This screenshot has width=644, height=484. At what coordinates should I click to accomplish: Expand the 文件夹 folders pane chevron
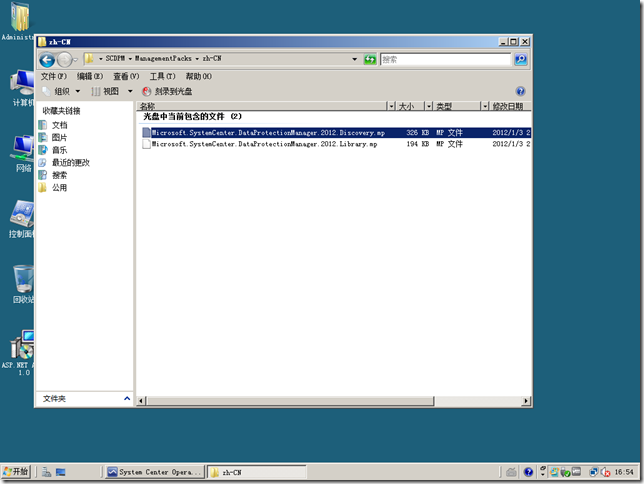coord(127,399)
